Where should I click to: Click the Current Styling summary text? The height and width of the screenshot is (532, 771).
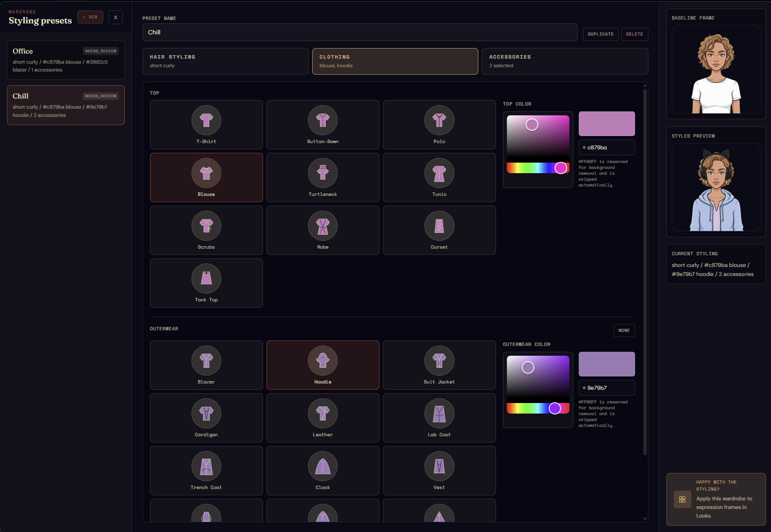pos(712,270)
